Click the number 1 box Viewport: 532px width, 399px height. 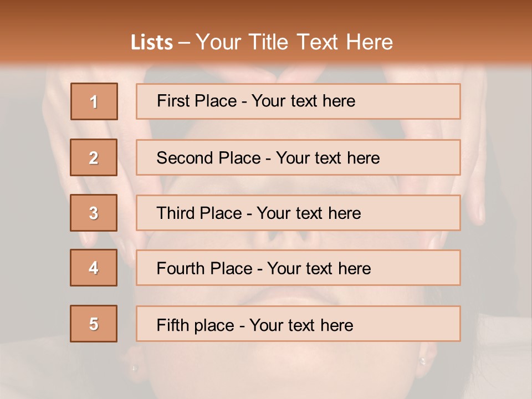(x=94, y=101)
